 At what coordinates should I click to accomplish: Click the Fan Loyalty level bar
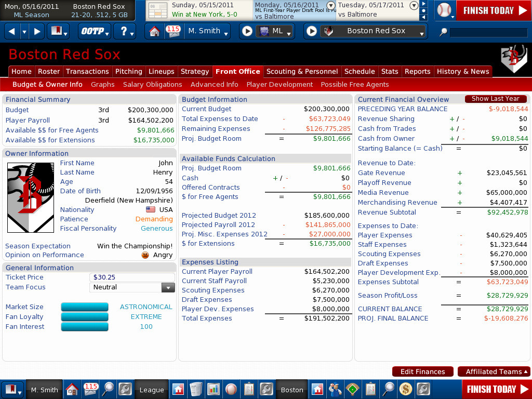pyautogui.click(x=85, y=317)
